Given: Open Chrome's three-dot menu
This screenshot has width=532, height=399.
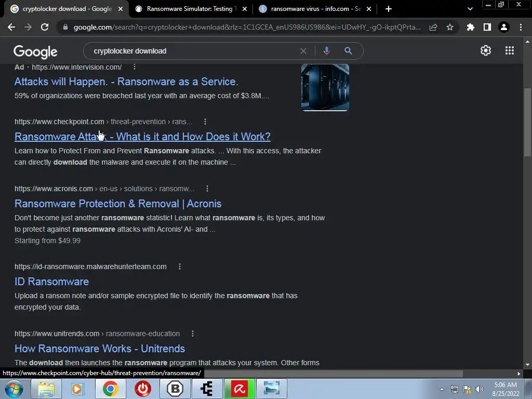Looking at the screenshot, I should tap(521, 27).
